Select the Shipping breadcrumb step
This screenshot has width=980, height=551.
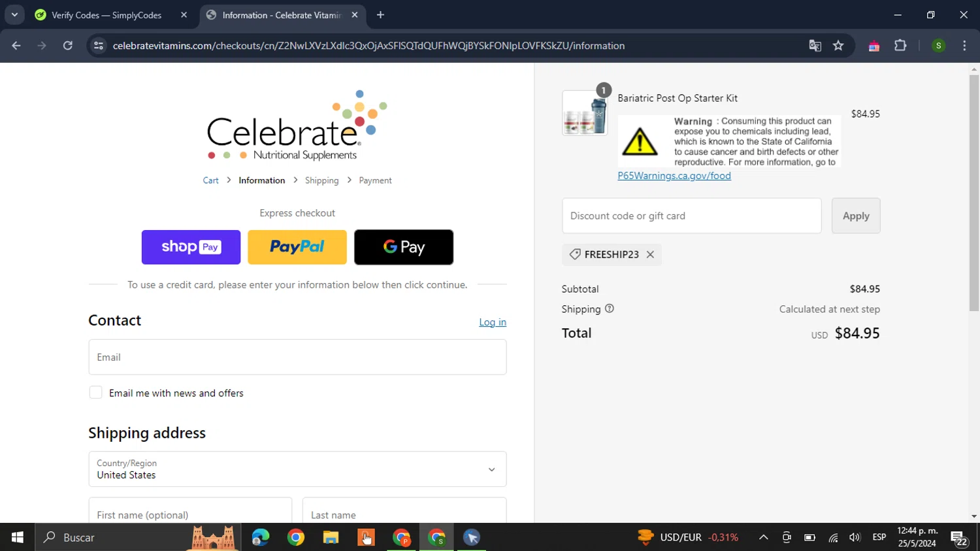tap(321, 180)
